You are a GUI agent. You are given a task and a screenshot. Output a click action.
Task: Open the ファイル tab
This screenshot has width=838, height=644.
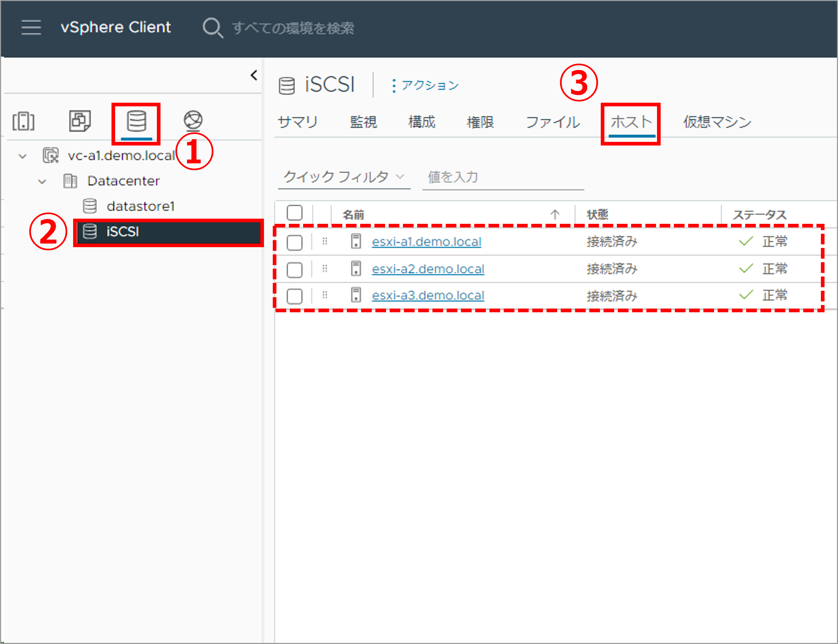(x=553, y=122)
